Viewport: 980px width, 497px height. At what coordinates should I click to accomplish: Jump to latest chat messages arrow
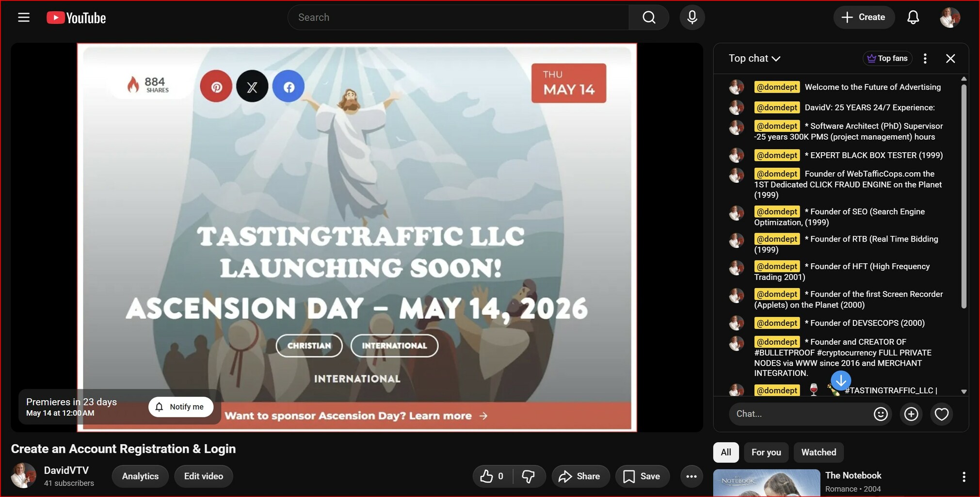[x=841, y=381]
